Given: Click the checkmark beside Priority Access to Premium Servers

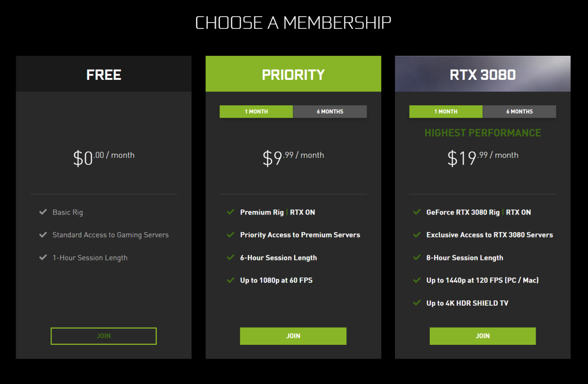Looking at the screenshot, I should coord(231,235).
